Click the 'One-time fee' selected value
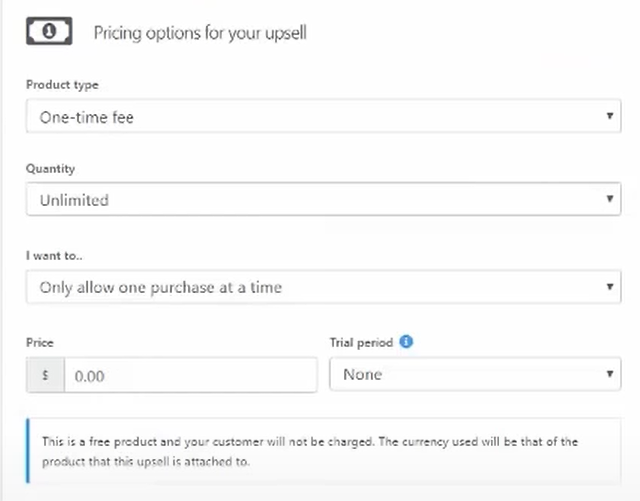Viewport: 640px width, 501px height. pyautogui.click(x=87, y=118)
